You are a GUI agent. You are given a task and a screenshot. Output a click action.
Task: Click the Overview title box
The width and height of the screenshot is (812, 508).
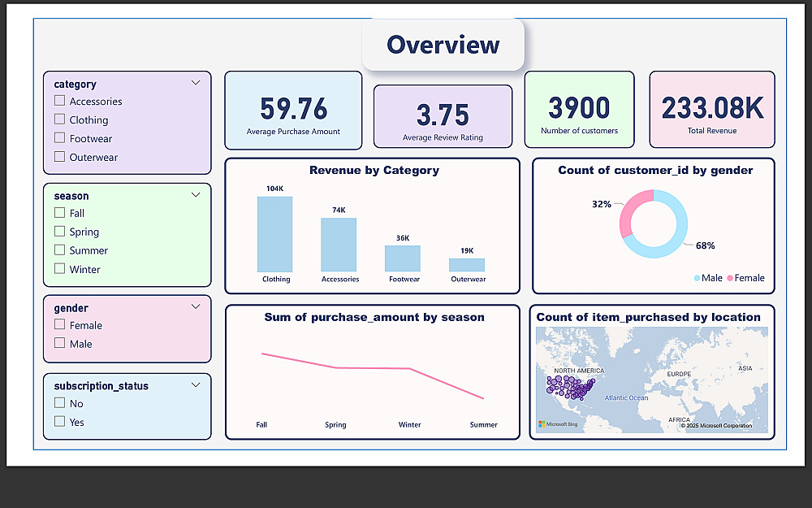point(443,45)
